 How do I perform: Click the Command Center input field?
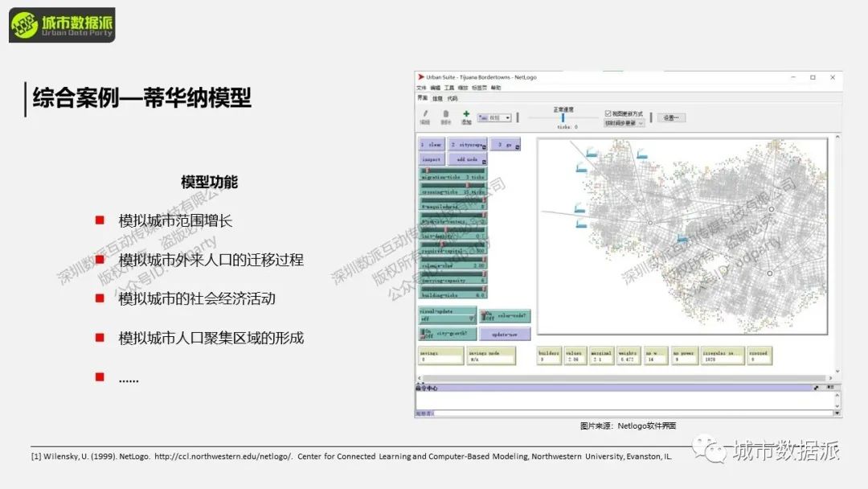click(634, 413)
